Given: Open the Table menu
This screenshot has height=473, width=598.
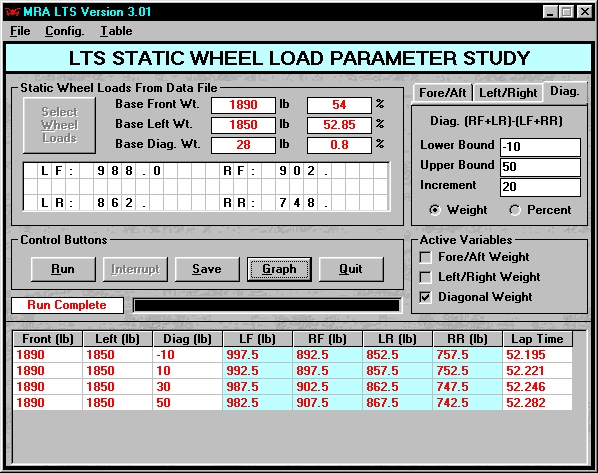Looking at the screenshot, I should (116, 31).
